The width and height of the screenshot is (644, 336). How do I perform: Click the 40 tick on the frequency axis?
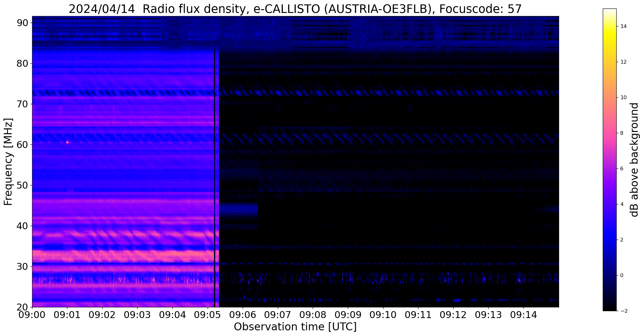pos(22,226)
